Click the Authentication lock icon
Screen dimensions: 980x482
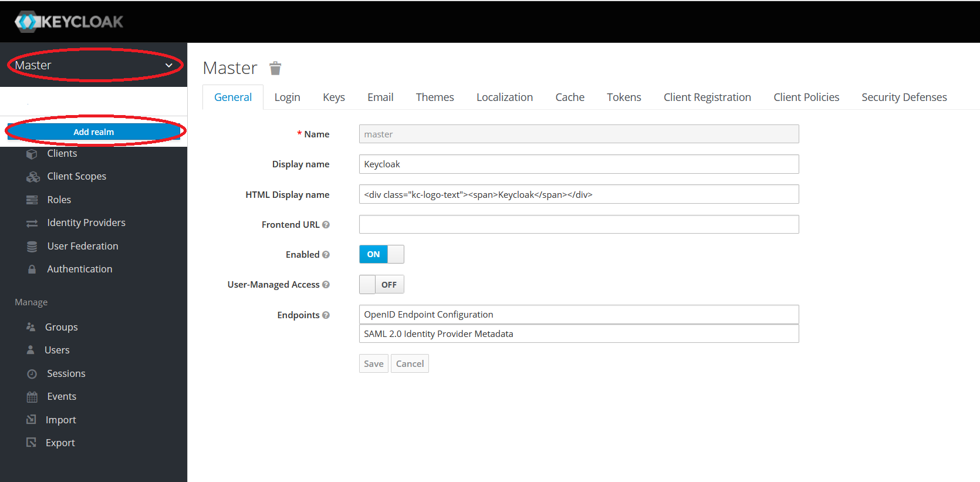(x=32, y=269)
